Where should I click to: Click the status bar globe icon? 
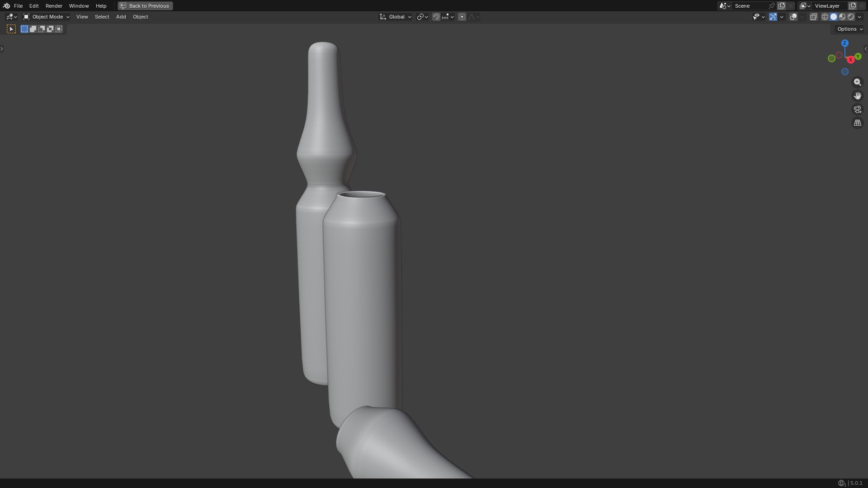[841, 483]
